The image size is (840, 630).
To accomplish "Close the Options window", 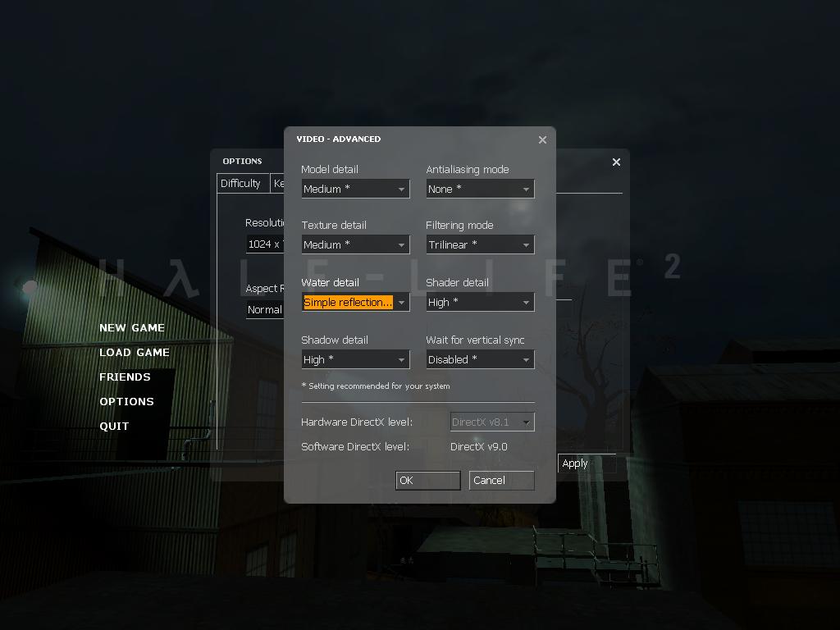I will click(x=616, y=162).
